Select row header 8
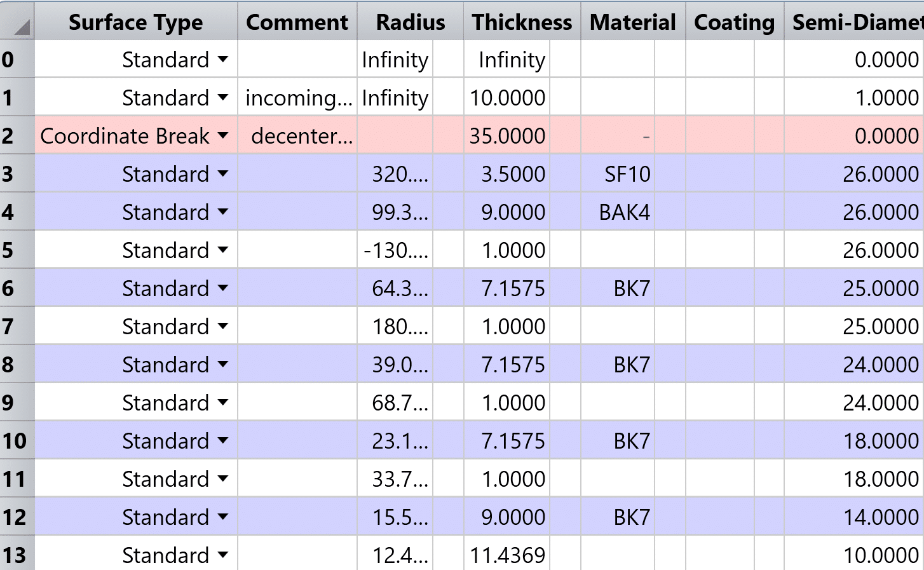The height and width of the screenshot is (570, 924). (x=17, y=364)
